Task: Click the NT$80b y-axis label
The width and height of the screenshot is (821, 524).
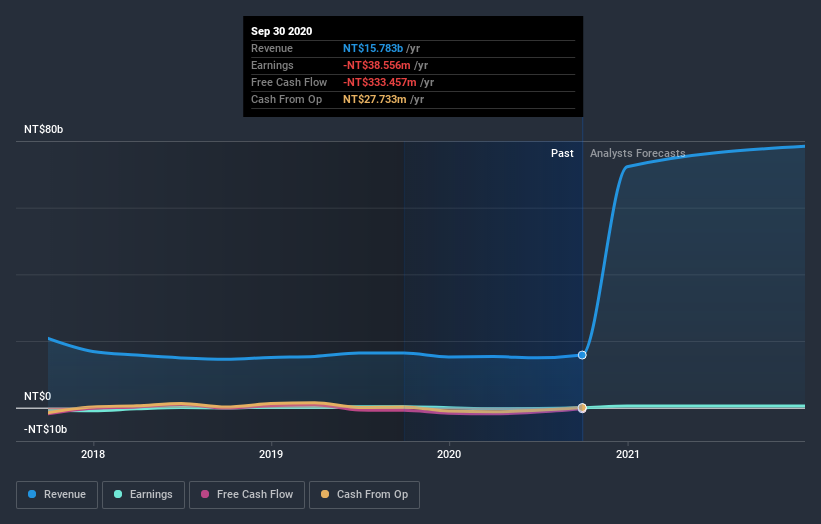Action: (43, 129)
